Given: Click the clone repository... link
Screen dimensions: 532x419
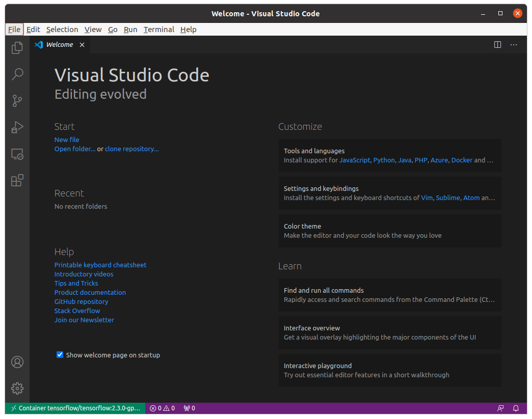Looking at the screenshot, I should pos(131,149).
